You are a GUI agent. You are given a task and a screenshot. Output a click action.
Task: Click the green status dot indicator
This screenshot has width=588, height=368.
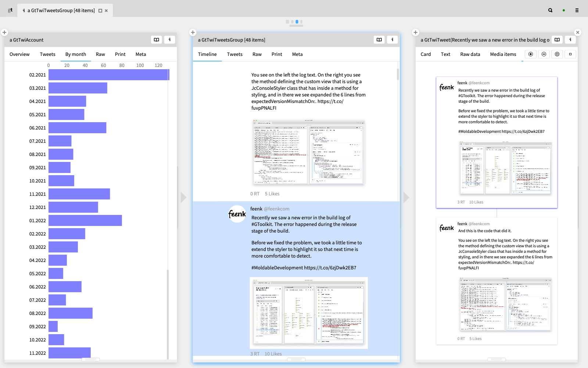(x=564, y=10)
